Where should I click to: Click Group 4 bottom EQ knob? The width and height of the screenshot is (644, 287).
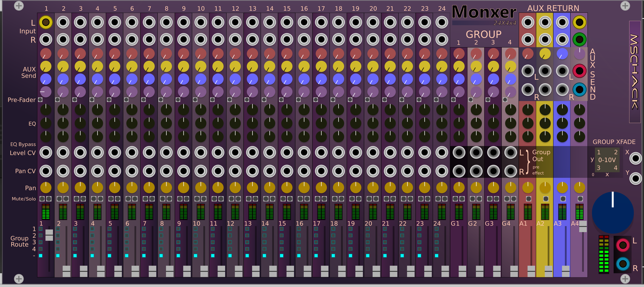pyautogui.click(x=511, y=137)
